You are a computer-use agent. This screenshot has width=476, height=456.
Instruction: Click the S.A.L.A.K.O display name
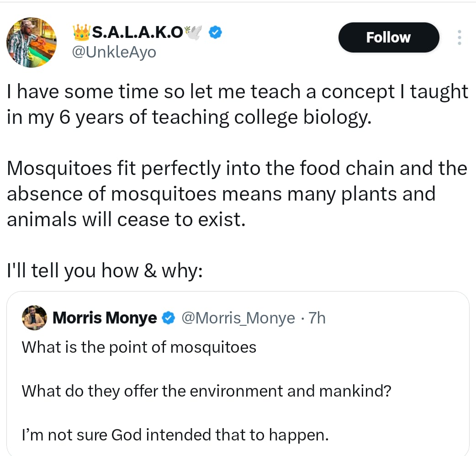pyautogui.click(x=138, y=32)
